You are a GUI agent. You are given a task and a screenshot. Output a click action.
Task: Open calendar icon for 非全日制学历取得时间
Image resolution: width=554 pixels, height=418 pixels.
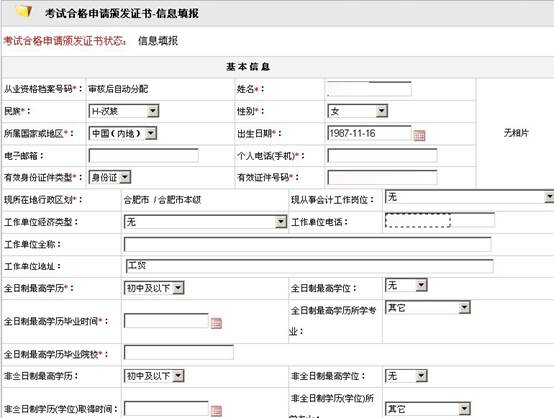coord(216,411)
